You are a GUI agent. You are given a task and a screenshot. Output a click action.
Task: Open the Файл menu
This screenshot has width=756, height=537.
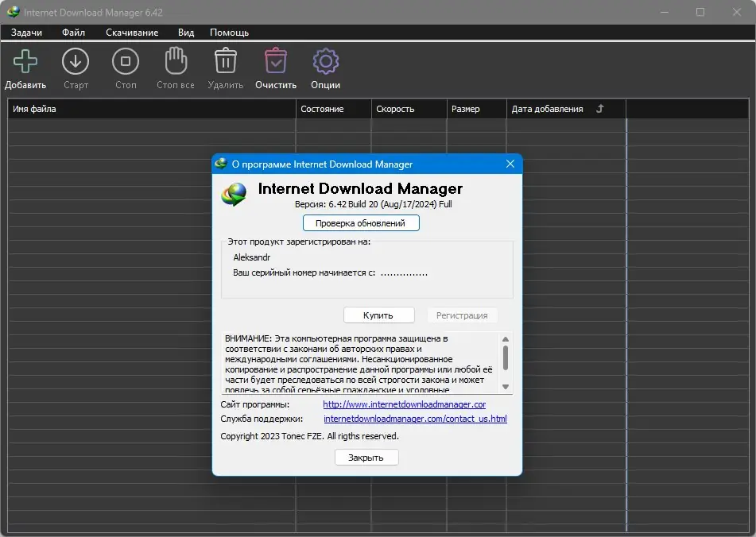point(73,33)
